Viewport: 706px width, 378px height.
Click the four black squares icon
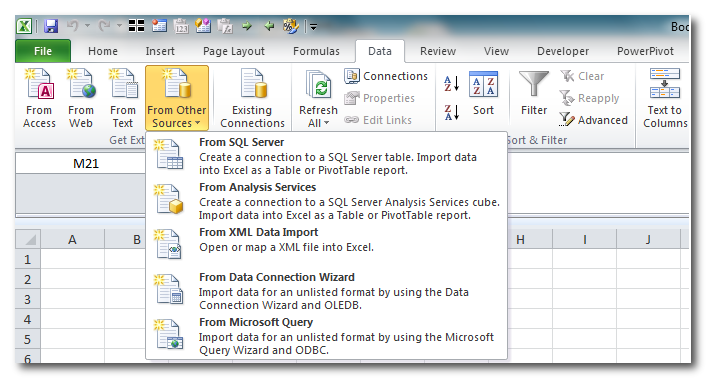[x=136, y=26]
